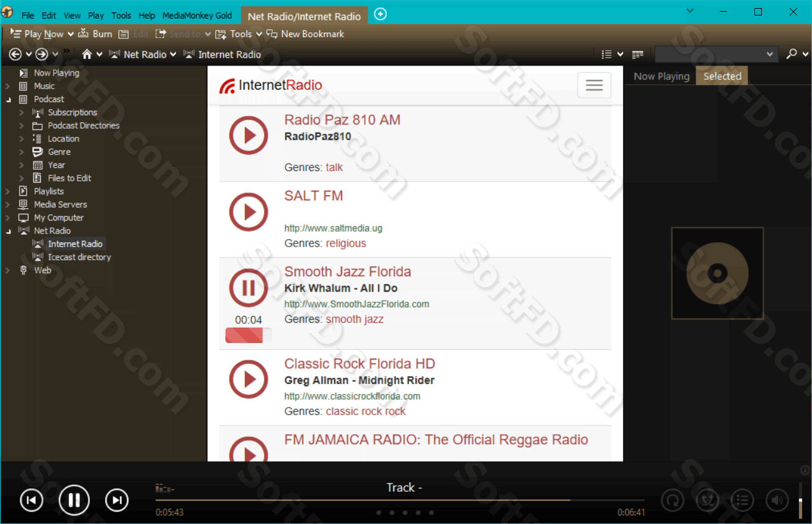Click the column view icon near search box
This screenshot has width=812, height=524.
tap(637, 55)
